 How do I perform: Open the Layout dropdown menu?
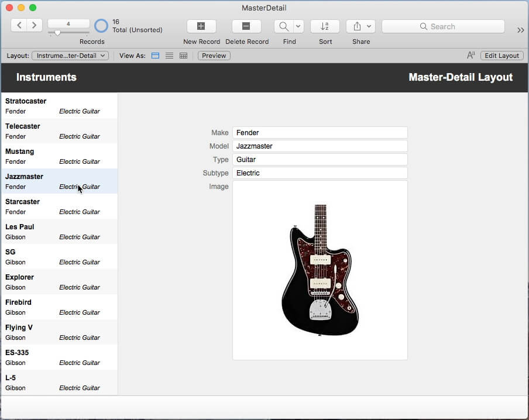point(70,56)
